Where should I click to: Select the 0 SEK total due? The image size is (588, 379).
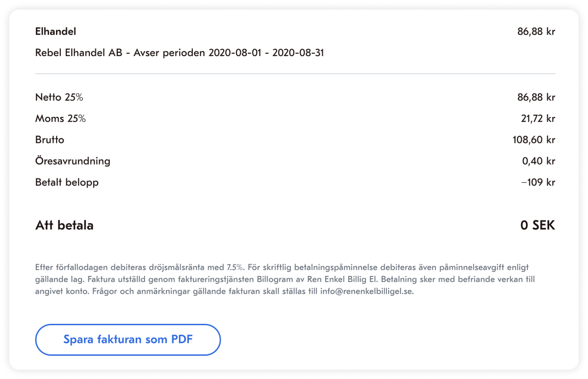tap(537, 226)
